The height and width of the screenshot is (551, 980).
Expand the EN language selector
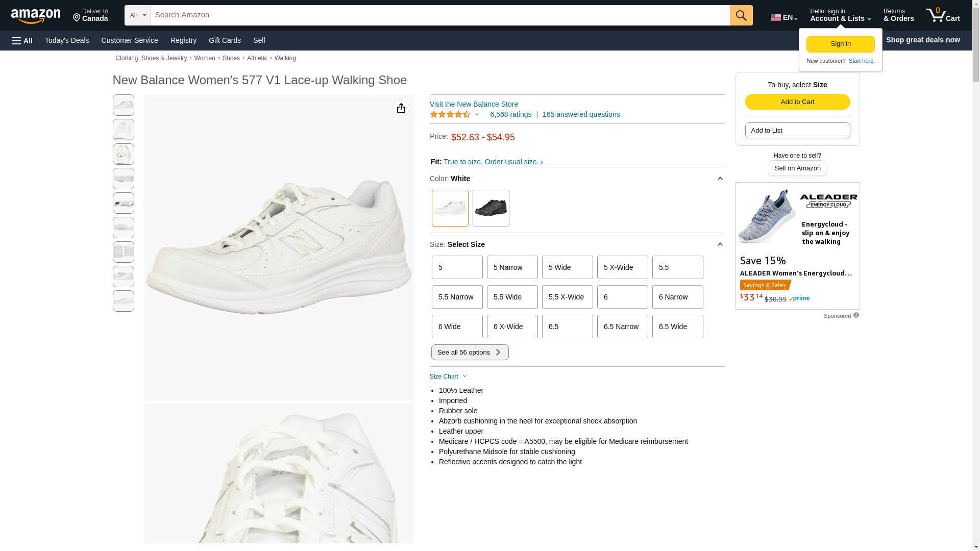tap(783, 17)
